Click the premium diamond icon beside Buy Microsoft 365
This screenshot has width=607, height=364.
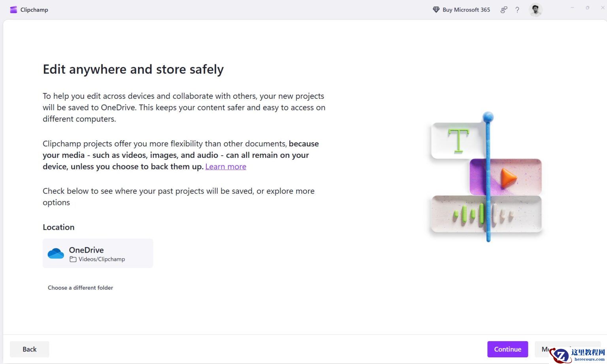pos(436,9)
